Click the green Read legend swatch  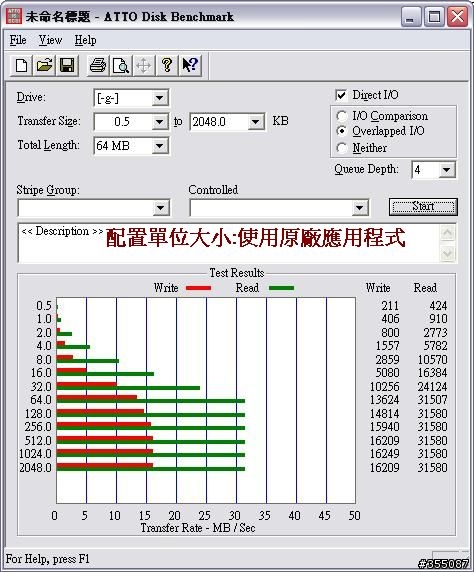click(281, 288)
